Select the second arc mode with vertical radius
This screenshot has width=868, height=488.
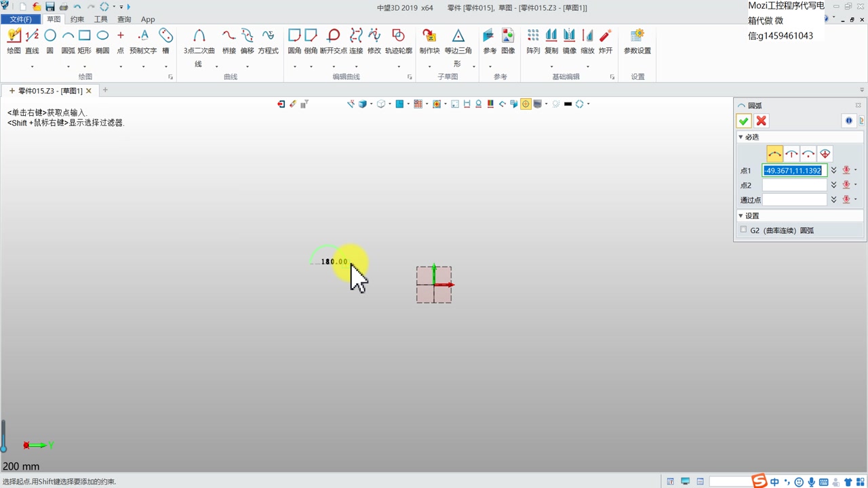point(791,154)
